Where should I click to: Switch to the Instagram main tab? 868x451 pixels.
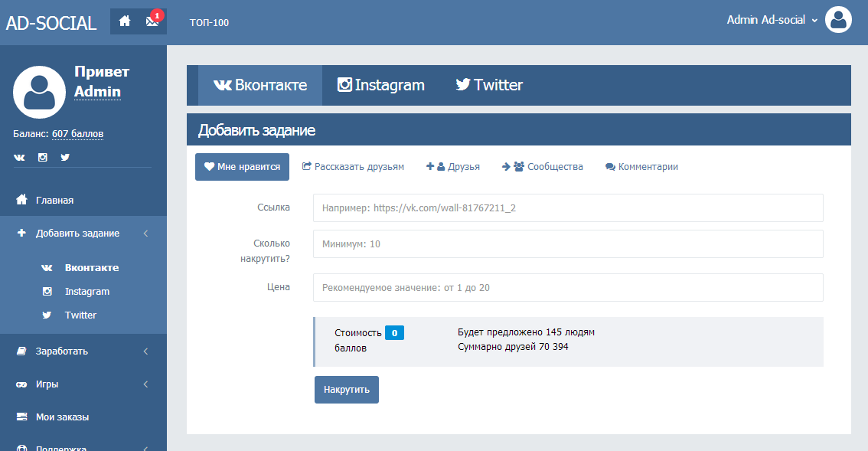pos(381,85)
